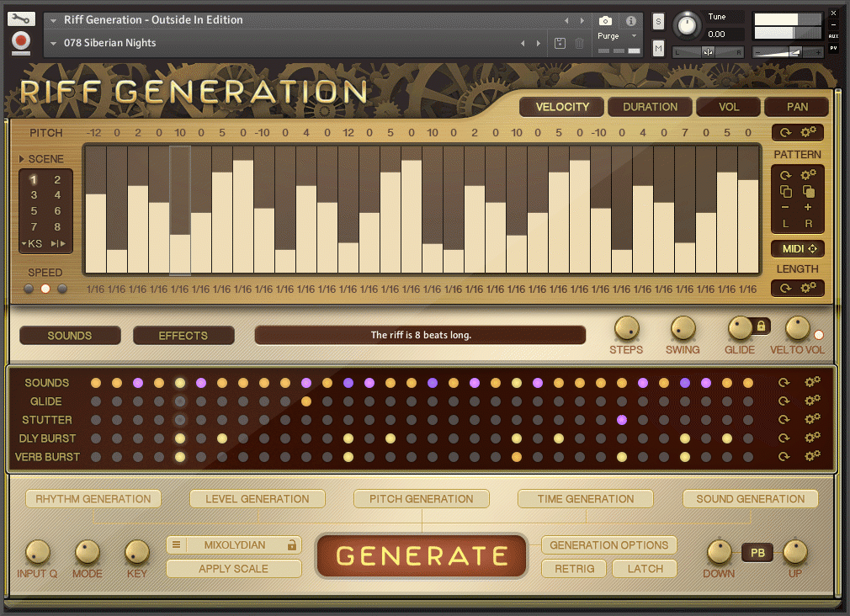
Task: Toggle the MIXOLYDIAN scale lock
Action: (x=292, y=545)
